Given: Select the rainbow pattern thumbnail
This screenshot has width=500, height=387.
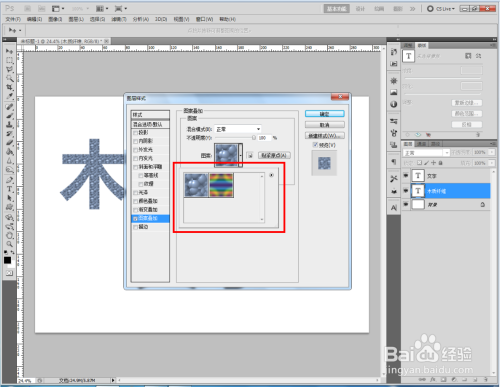Looking at the screenshot, I should [221, 185].
